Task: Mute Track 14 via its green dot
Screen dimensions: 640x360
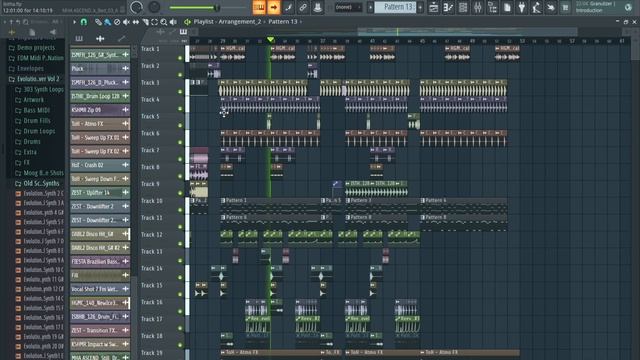Action: tap(180, 278)
